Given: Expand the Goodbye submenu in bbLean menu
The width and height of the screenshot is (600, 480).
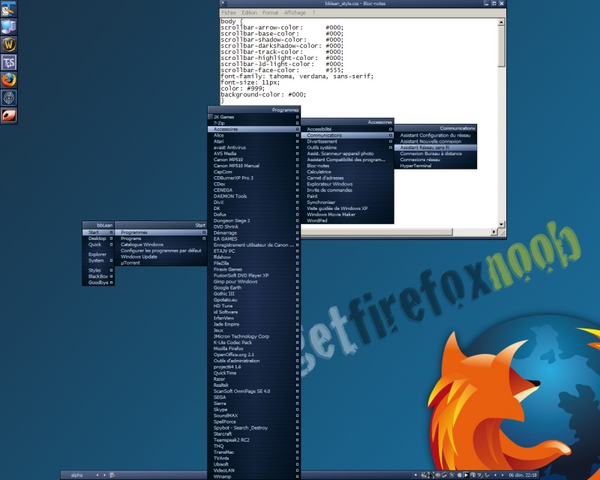Looking at the screenshot, I should (98, 282).
